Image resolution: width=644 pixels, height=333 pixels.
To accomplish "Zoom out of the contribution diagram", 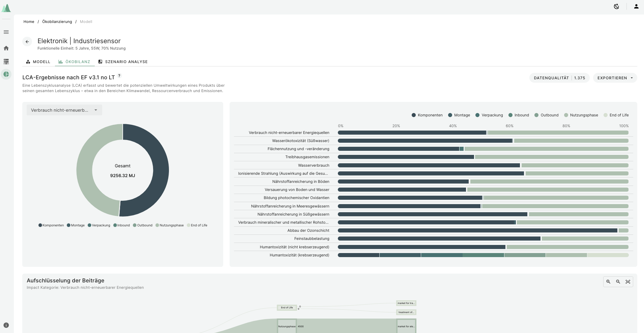I will pos(618,282).
